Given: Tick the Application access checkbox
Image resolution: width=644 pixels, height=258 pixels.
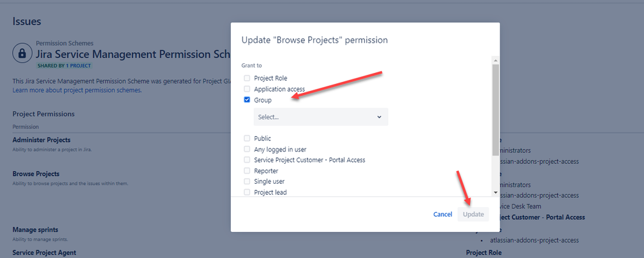Looking at the screenshot, I should coord(247,89).
